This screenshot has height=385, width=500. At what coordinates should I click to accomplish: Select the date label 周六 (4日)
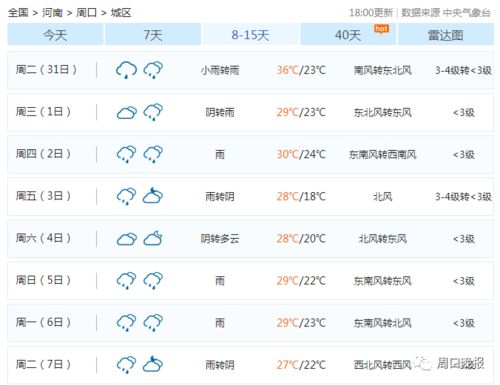point(43,238)
